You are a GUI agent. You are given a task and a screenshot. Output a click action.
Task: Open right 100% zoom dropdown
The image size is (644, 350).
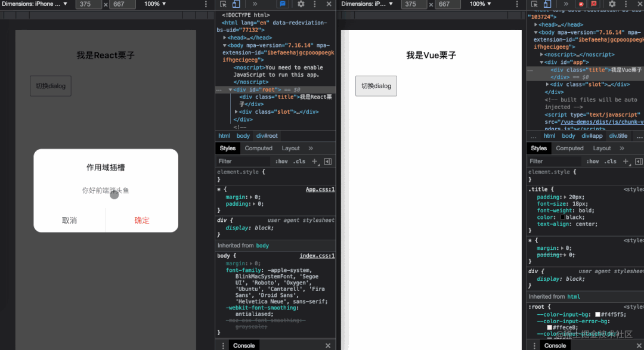[480, 4]
